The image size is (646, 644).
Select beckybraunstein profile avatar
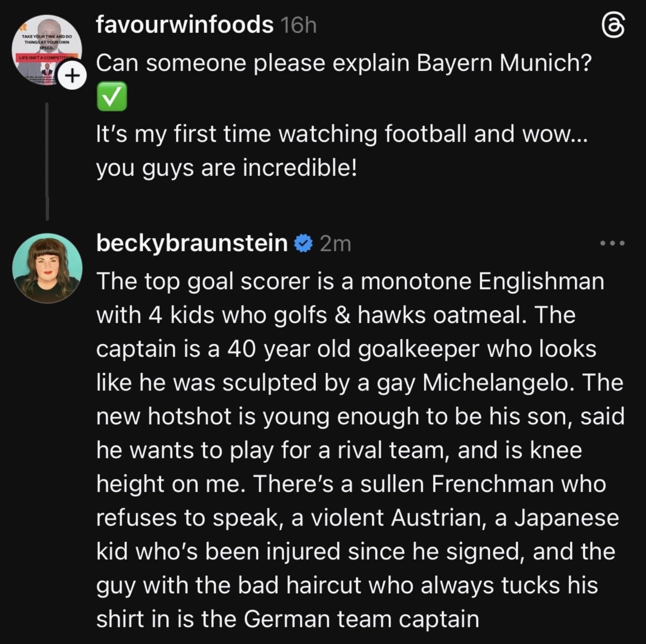coord(48,269)
